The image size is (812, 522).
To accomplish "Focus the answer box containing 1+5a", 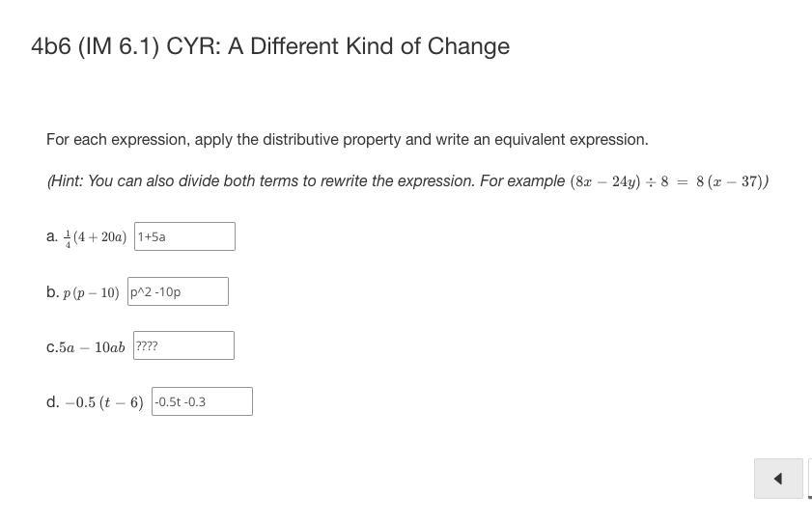I will click(x=184, y=236).
